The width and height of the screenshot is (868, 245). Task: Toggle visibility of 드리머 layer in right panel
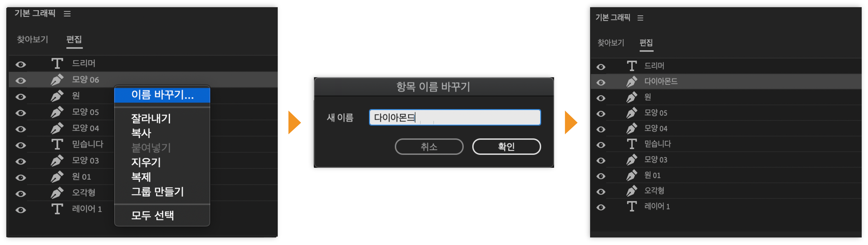click(x=601, y=67)
